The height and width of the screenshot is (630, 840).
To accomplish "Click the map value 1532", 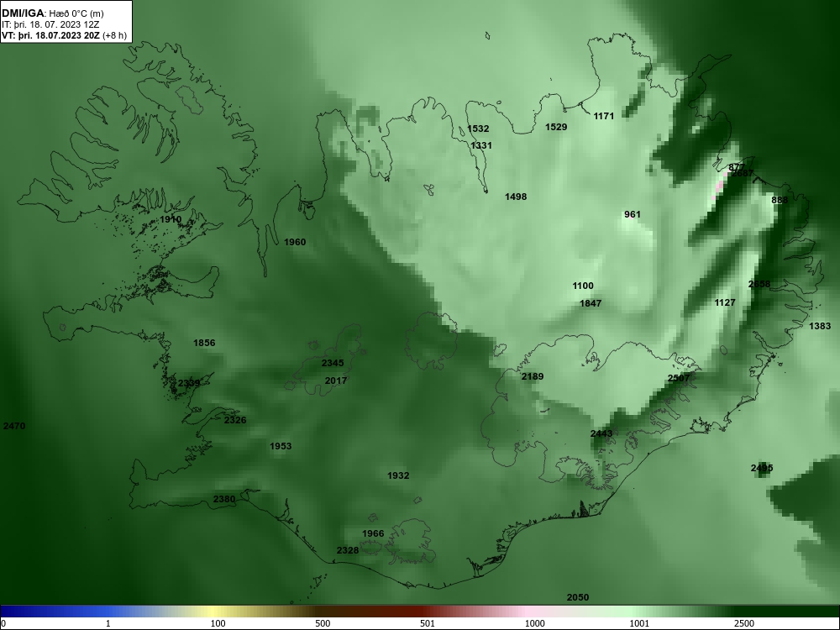I will [478, 129].
